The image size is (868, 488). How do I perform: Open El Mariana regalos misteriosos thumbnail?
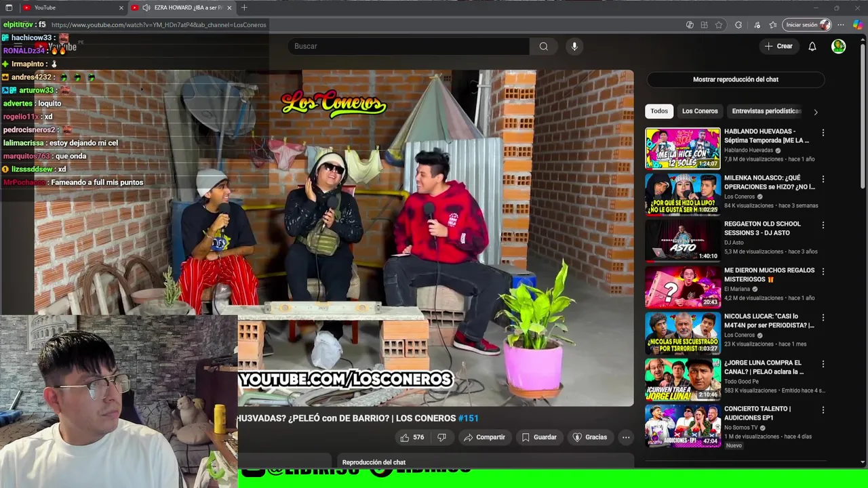(x=683, y=286)
